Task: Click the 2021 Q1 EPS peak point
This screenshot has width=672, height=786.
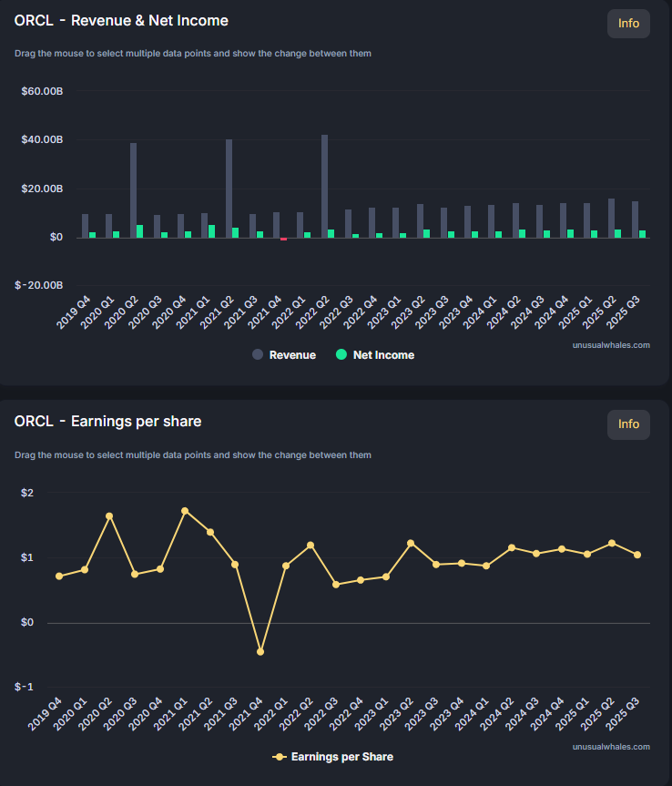Action: (185, 511)
